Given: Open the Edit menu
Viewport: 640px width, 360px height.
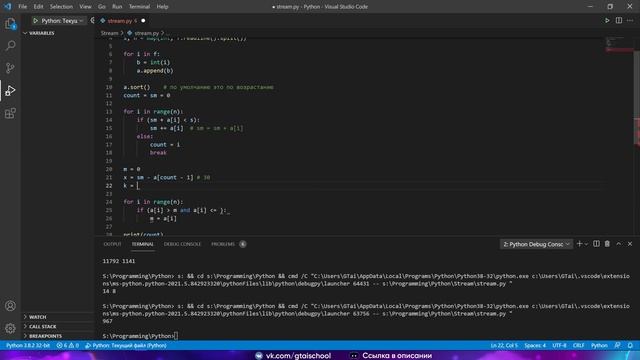Looking at the screenshot, I should tap(38, 7).
